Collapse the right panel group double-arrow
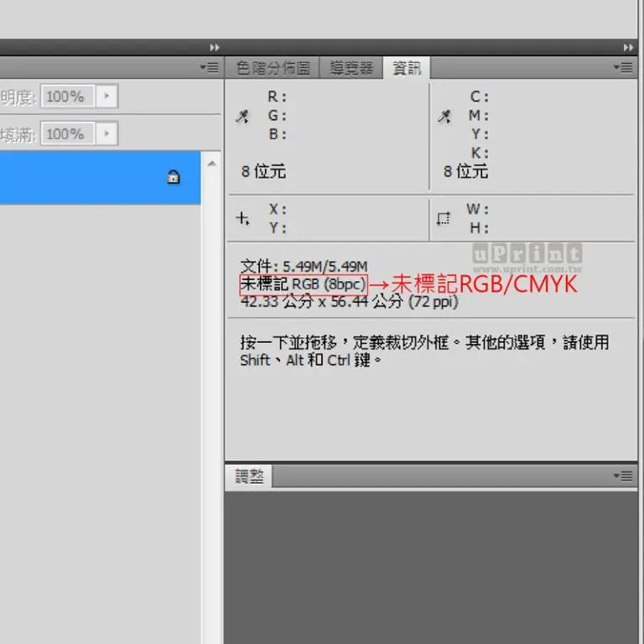Image resolution: width=644 pixels, height=644 pixels. coord(628,48)
